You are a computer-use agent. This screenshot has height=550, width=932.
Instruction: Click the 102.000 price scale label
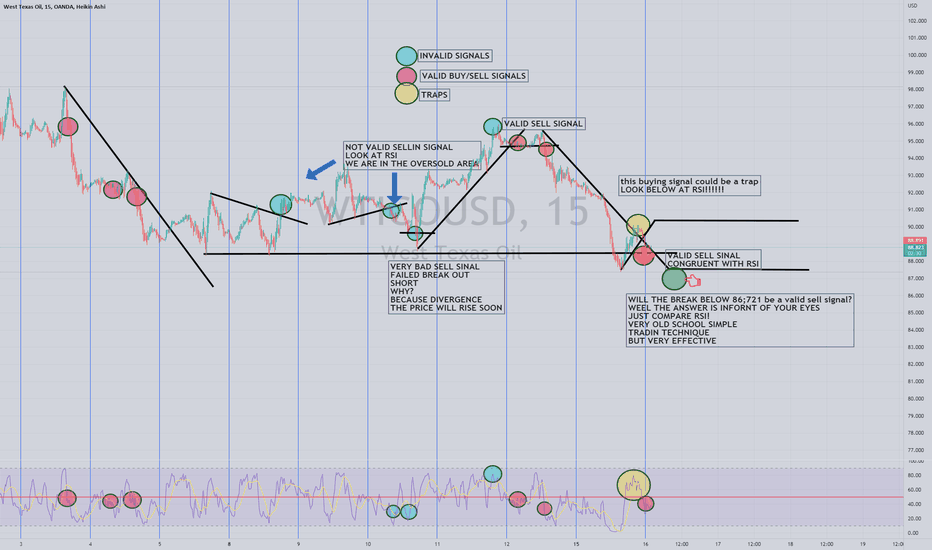[x=916, y=21]
